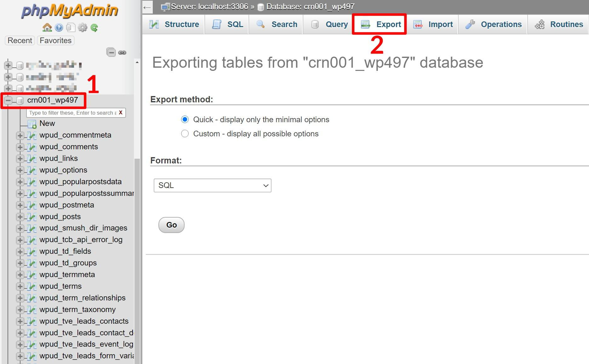Open the Format dropdown showing SQL
Image resolution: width=589 pixels, height=364 pixels.
[212, 185]
